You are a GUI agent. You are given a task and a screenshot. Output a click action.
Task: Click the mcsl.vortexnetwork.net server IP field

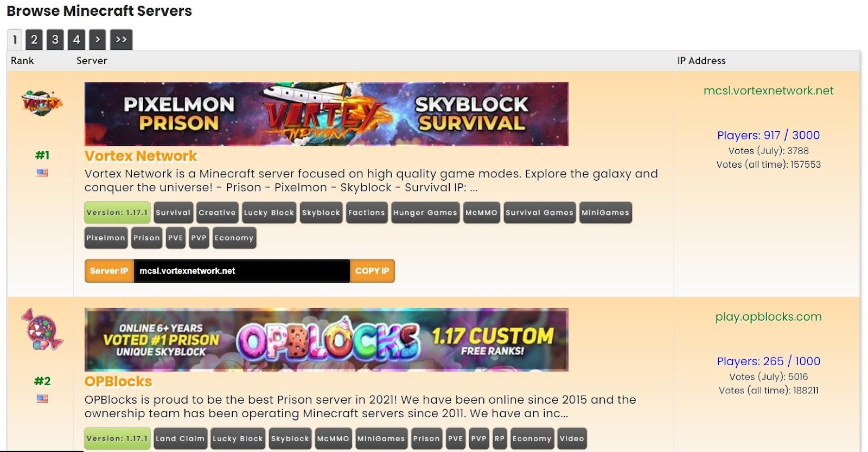point(241,271)
